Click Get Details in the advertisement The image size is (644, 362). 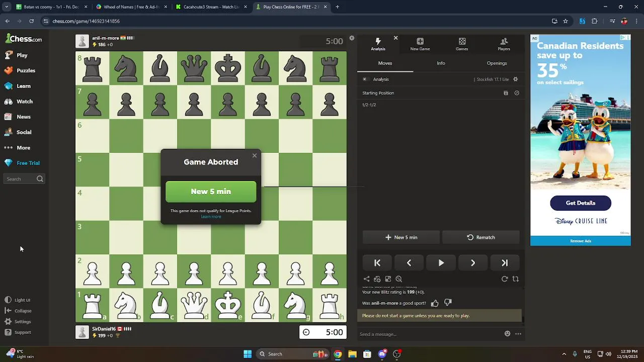(x=581, y=203)
